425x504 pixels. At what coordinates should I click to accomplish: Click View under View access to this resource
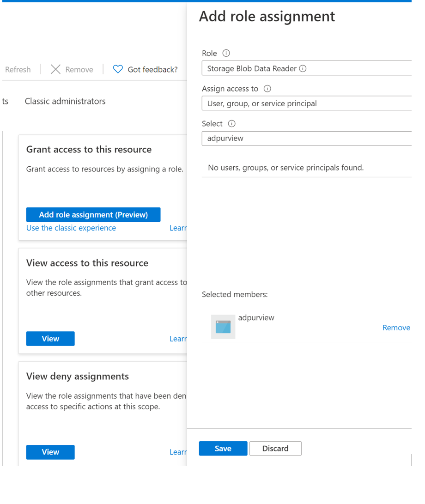click(x=50, y=339)
